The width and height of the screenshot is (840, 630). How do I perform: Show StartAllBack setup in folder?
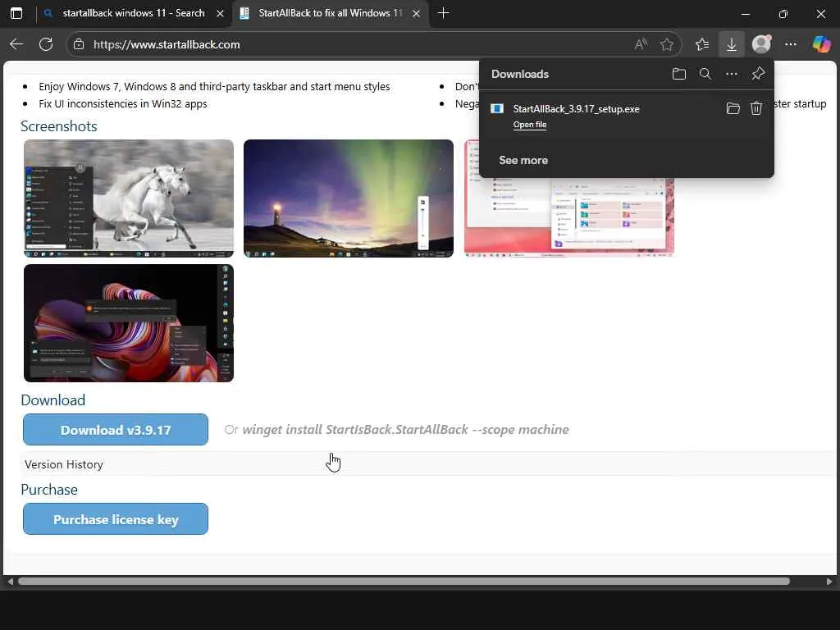tap(733, 109)
